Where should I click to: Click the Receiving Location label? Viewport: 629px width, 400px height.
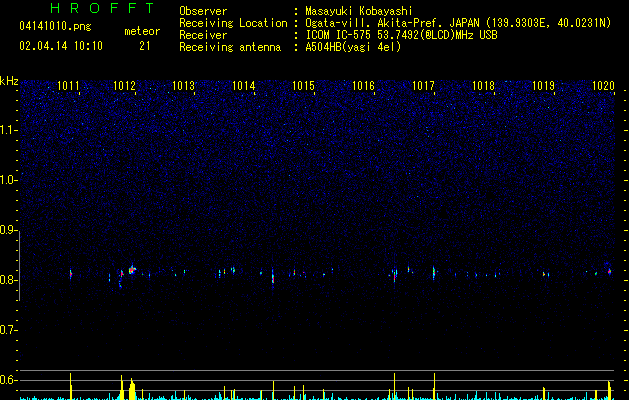[233, 23]
